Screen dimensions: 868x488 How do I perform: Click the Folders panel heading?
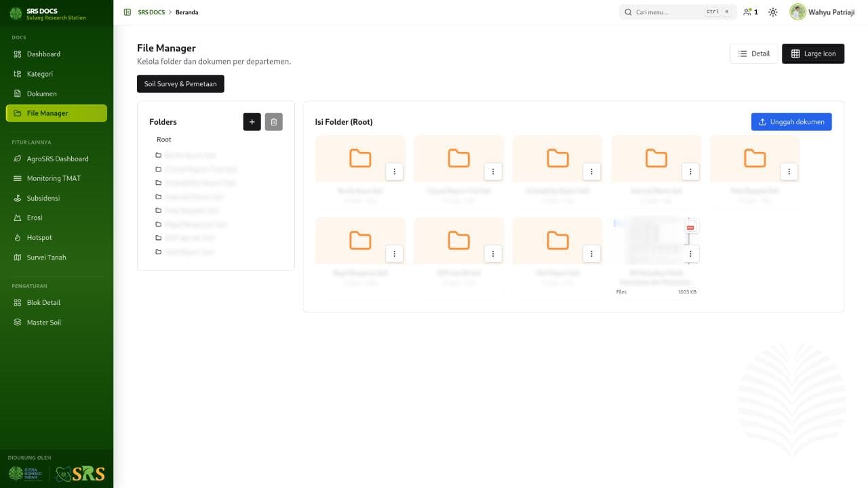(163, 122)
